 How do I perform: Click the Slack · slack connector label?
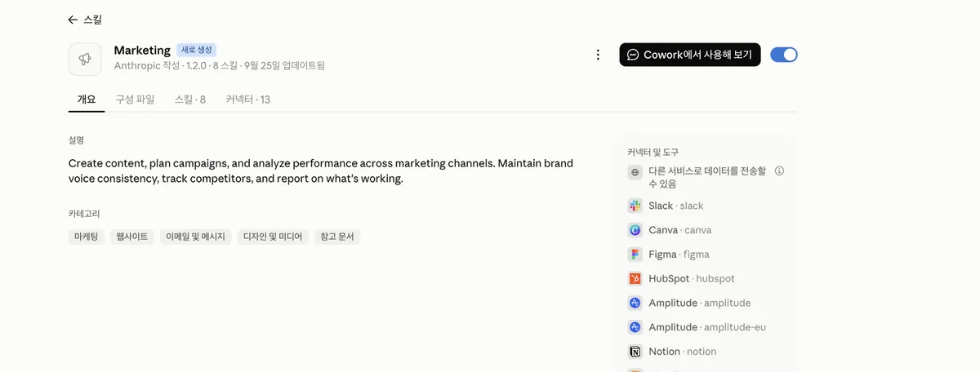click(x=676, y=206)
